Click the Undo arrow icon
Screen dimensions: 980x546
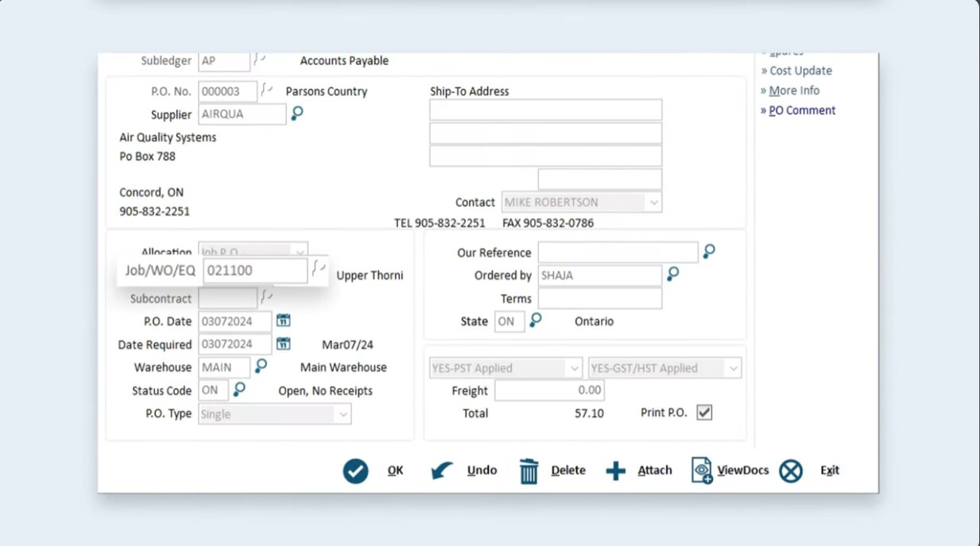click(443, 471)
